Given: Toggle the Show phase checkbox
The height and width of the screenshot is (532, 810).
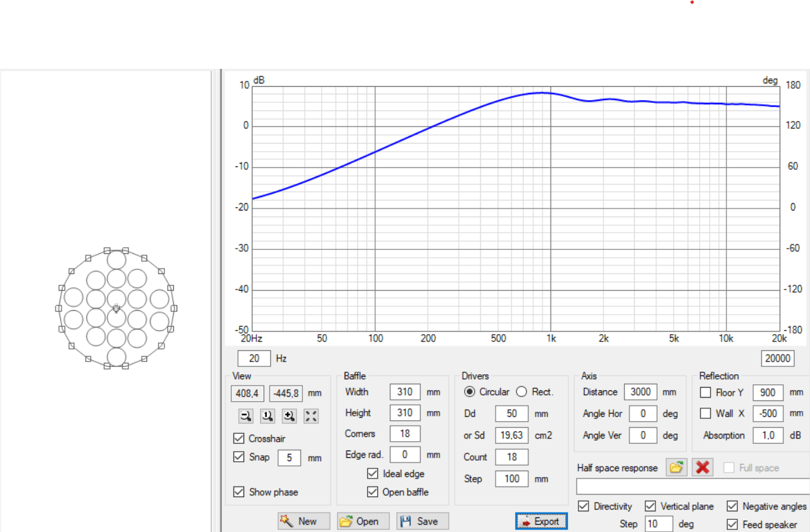Looking at the screenshot, I should click(239, 492).
